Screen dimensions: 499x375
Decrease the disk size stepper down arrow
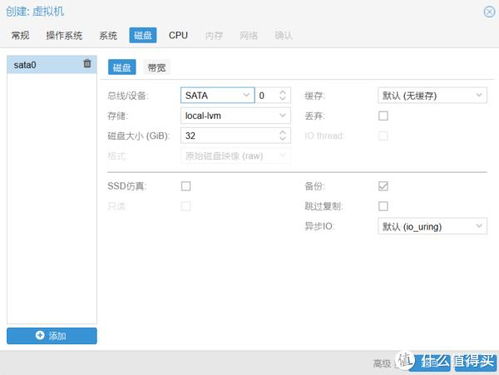(x=283, y=139)
